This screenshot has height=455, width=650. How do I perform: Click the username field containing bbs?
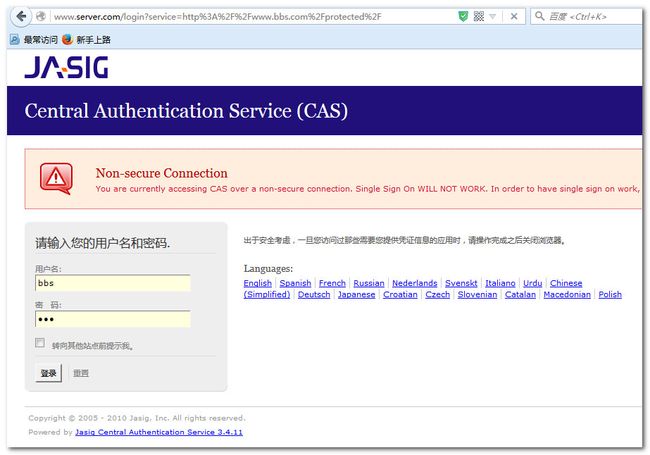point(113,283)
